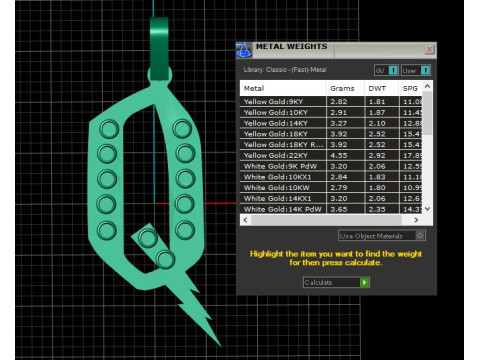The width and height of the screenshot is (480, 360).
Task: Select the Yellow Gold:18KY row
Action: coord(331,134)
